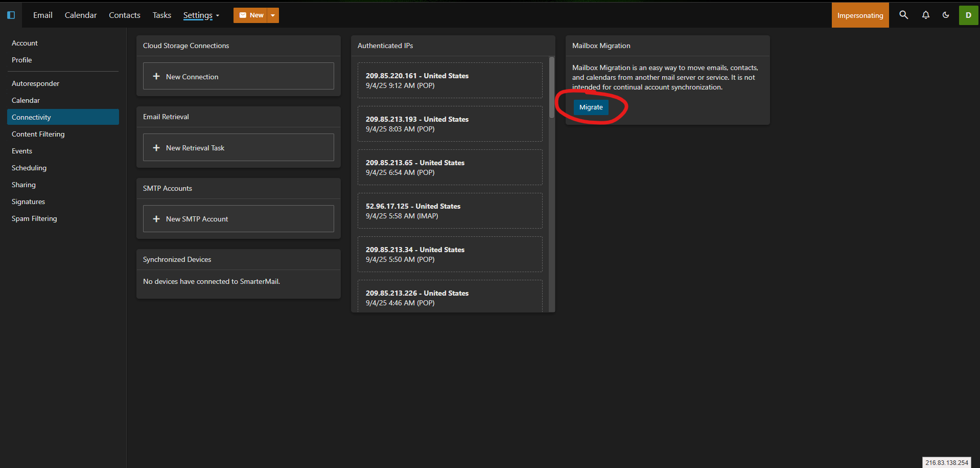
Task: Click plus icon beside New Retrieval Task
Action: click(x=156, y=148)
